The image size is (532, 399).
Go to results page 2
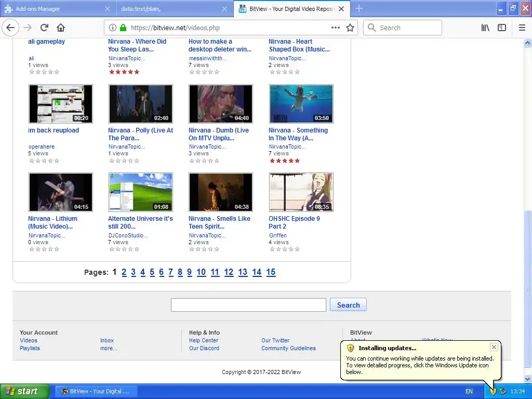click(x=124, y=272)
